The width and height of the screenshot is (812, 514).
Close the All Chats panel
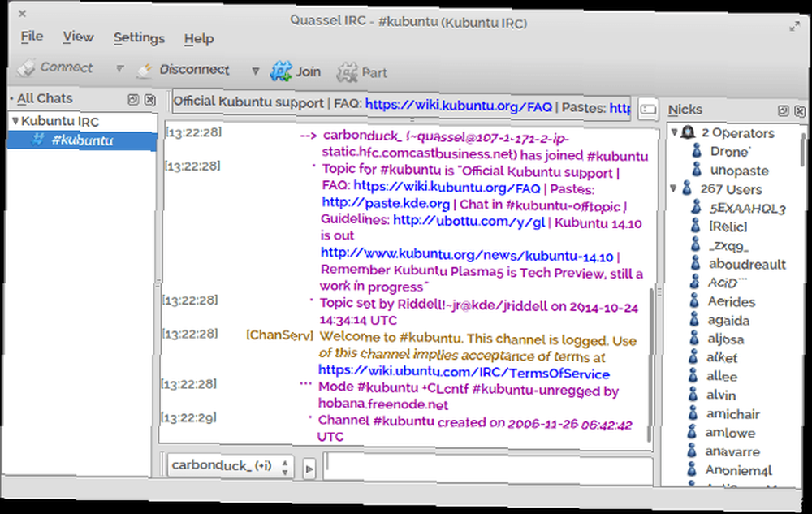click(149, 99)
